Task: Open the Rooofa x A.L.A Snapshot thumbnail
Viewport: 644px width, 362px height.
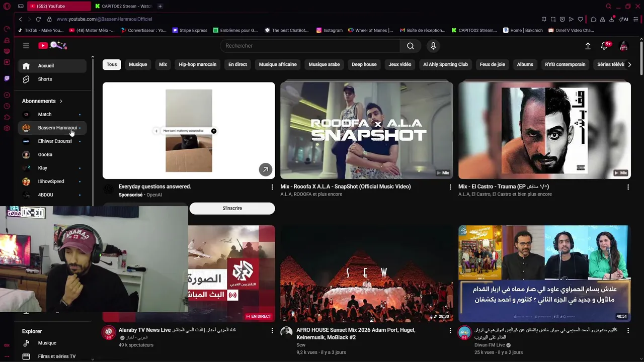Action: point(366,131)
